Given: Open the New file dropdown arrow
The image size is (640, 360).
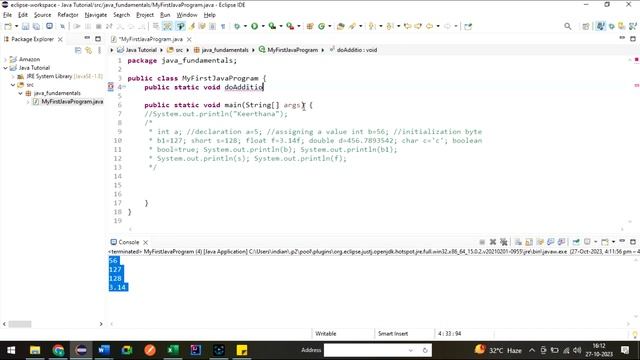Looking at the screenshot, I should point(16,26).
